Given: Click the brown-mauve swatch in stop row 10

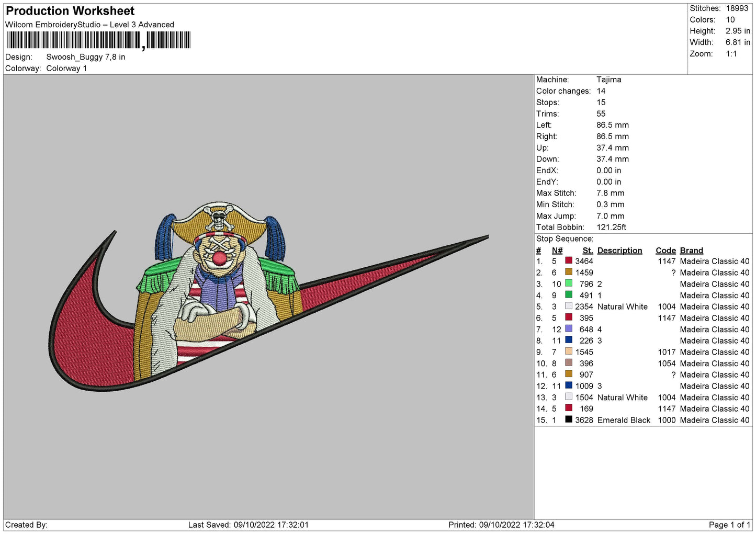Looking at the screenshot, I should pyautogui.click(x=569, y=362).
